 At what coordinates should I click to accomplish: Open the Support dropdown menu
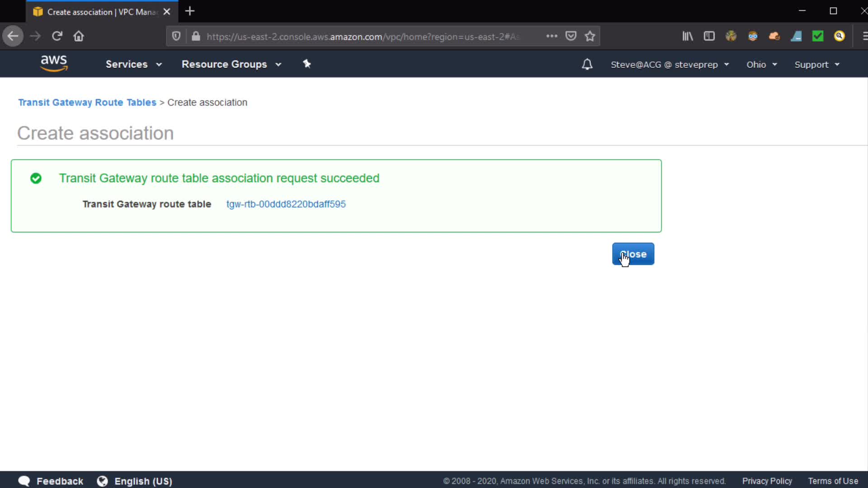point(816,65)
